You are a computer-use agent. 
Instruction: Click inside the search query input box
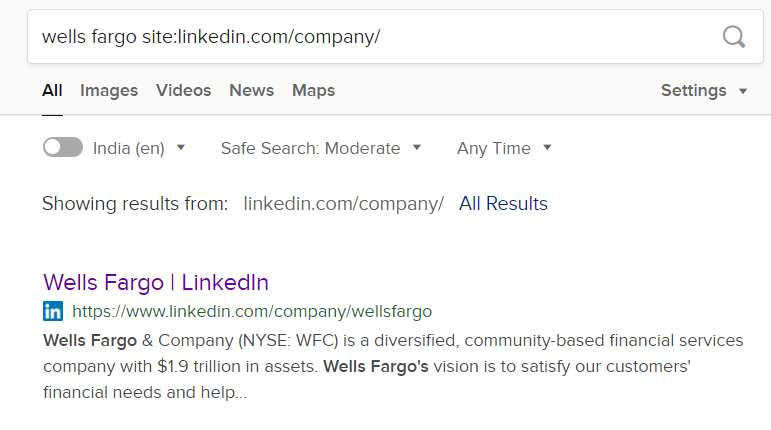[374, 37]
